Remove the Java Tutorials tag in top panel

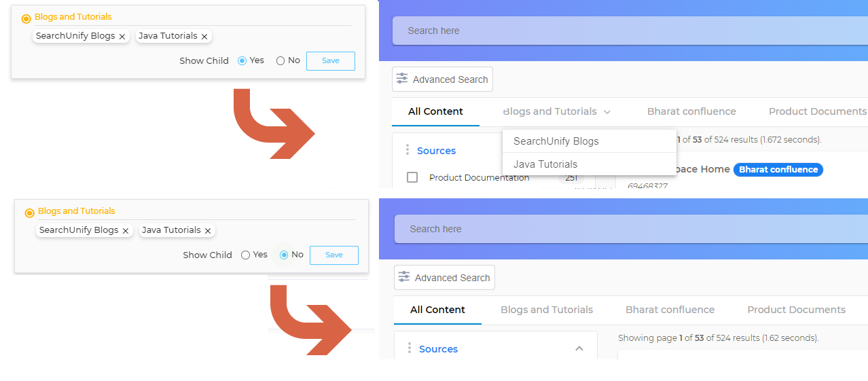click(x=204, y=37)
